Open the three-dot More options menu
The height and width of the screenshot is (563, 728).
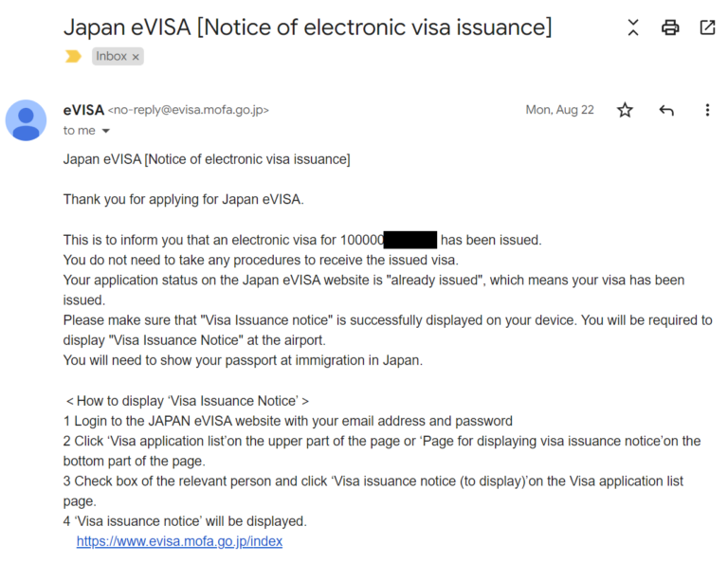coord(707,110)
